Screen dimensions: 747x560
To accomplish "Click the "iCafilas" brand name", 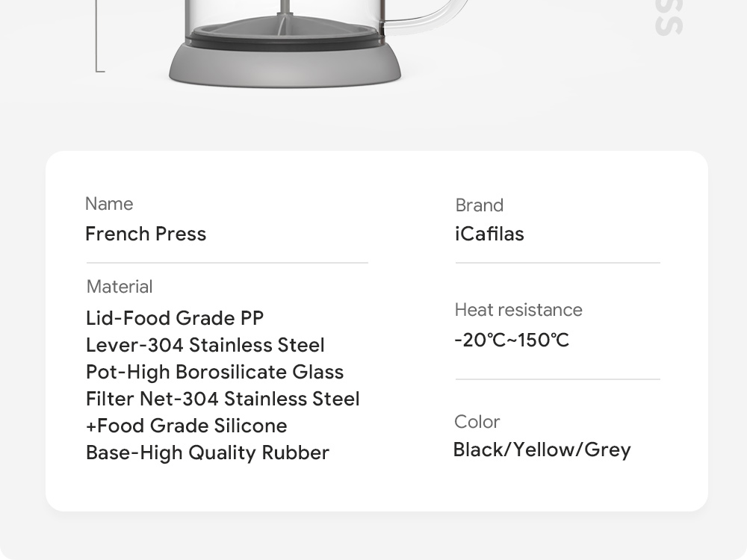I will click(489, 234).
